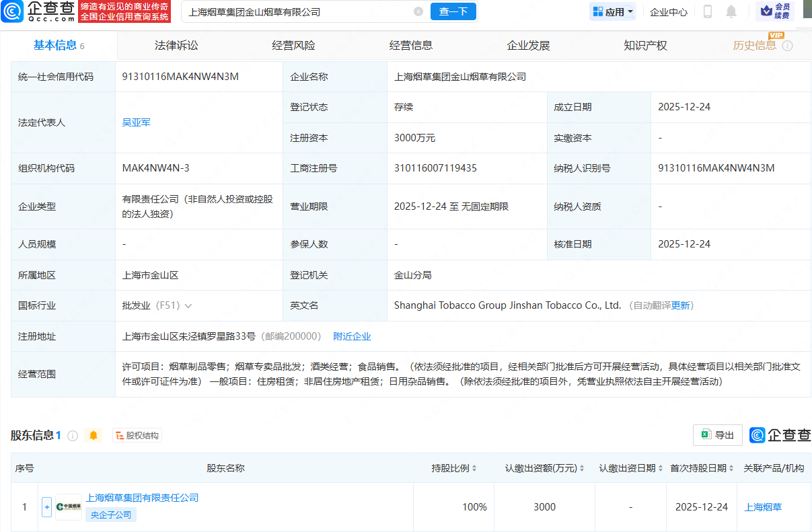Switch to the 知识产权 tab
This screenshot has height=532, width=812.
pyautogui.click(x=645, y=46)
